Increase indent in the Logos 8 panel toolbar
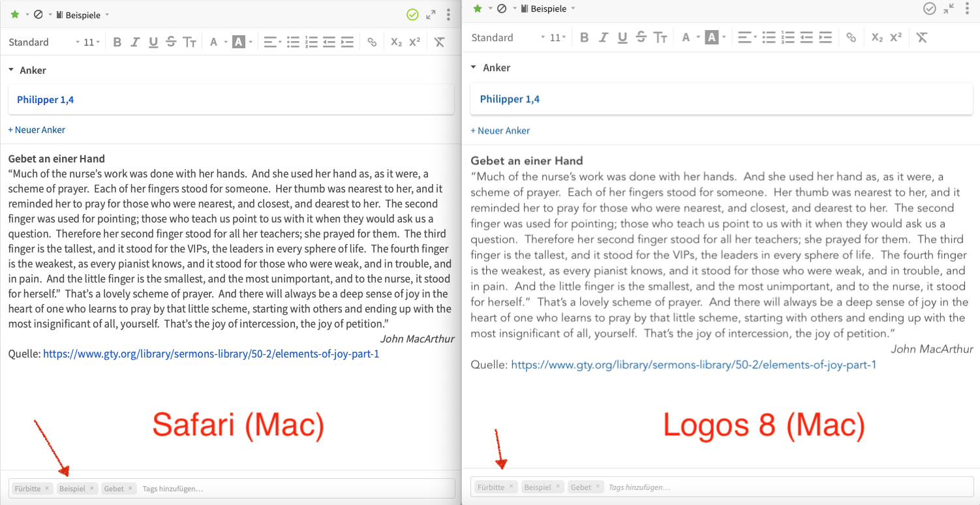 pos(826,37)
